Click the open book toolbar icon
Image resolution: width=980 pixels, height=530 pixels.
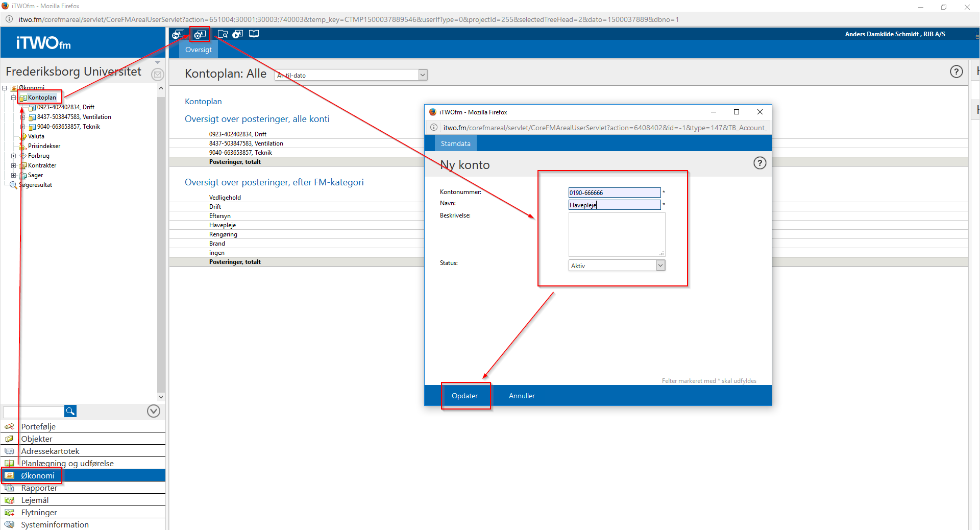point(254,34)
